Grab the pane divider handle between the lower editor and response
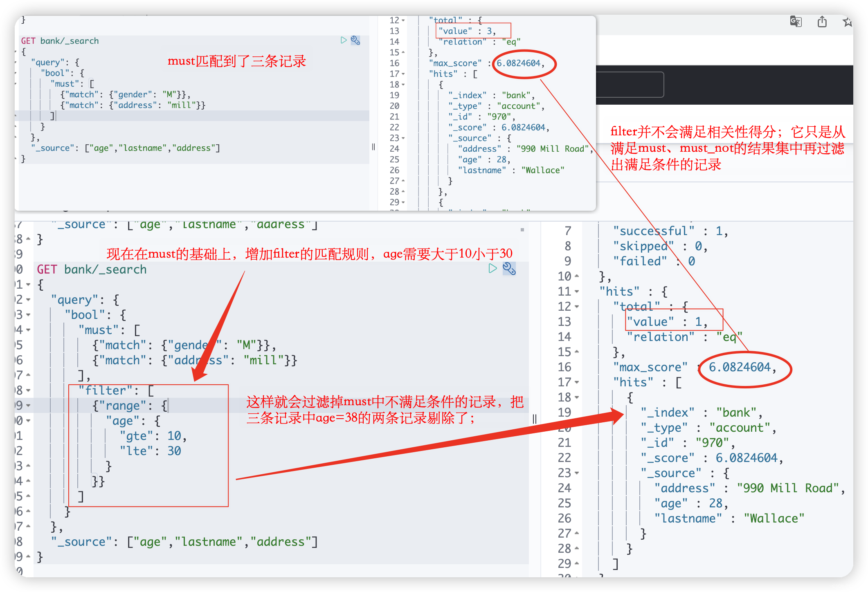The width and height of the screenshot is (868, 592). [x=535, y=419]
